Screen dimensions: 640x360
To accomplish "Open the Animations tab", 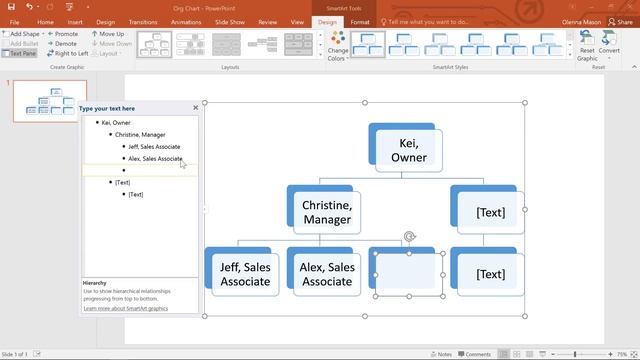I will tap(186, 22).
